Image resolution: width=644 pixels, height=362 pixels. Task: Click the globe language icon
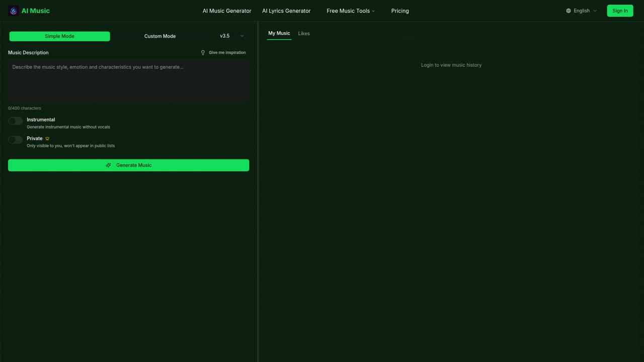pyautogui.click(x=569, y=11)
